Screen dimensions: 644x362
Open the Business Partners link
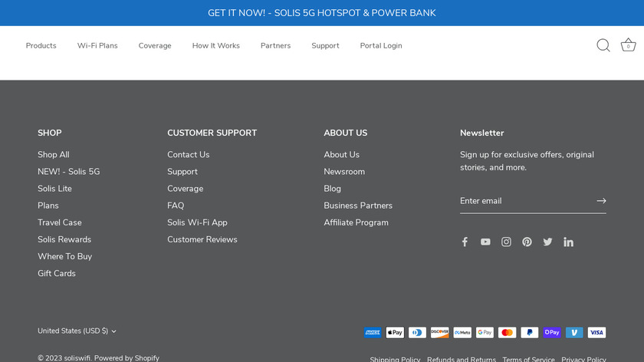(358, 206)
